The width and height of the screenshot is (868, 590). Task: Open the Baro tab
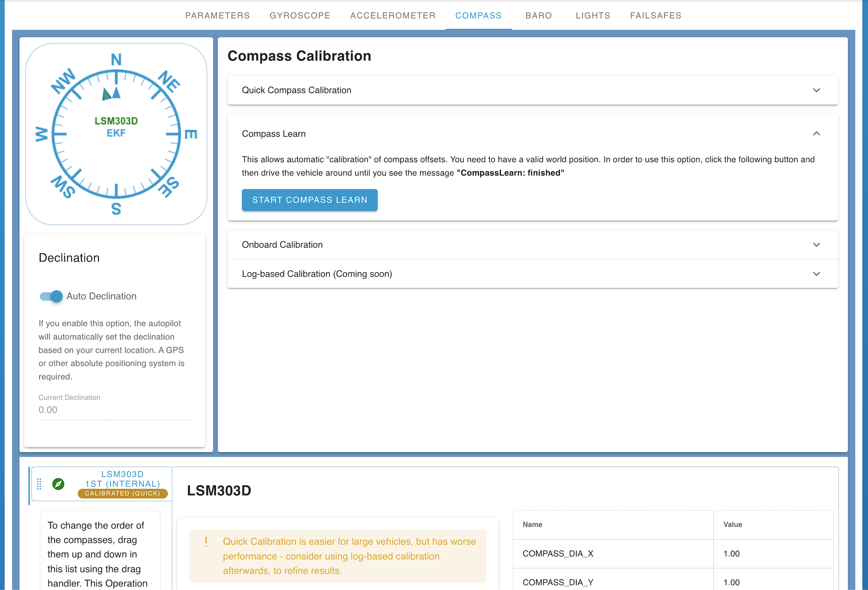coord(538,15)
